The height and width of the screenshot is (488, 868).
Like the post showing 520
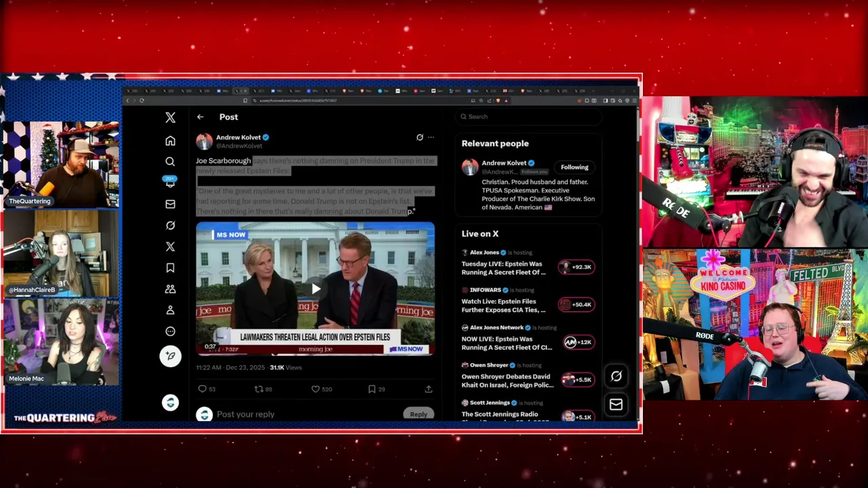[321, 389]
